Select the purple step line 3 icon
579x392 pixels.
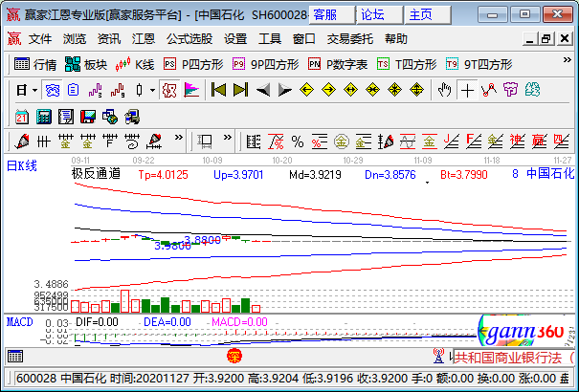click(96, 90)
